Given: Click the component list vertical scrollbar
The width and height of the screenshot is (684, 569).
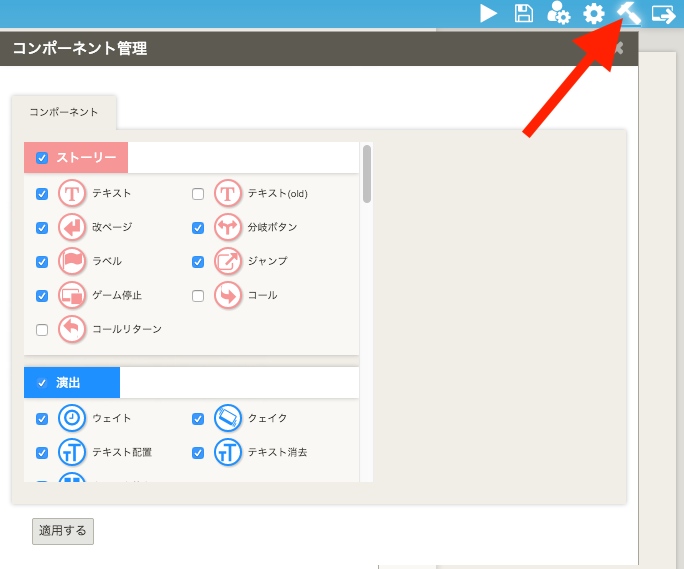Looking at the screenshot, I should (367, 175).
